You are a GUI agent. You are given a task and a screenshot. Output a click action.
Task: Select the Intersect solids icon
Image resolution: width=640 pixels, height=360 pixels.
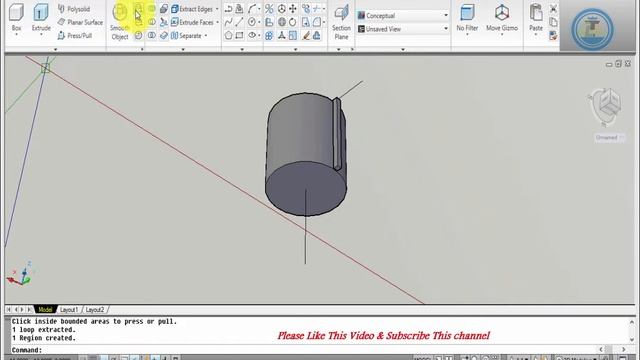pos(151,36)
